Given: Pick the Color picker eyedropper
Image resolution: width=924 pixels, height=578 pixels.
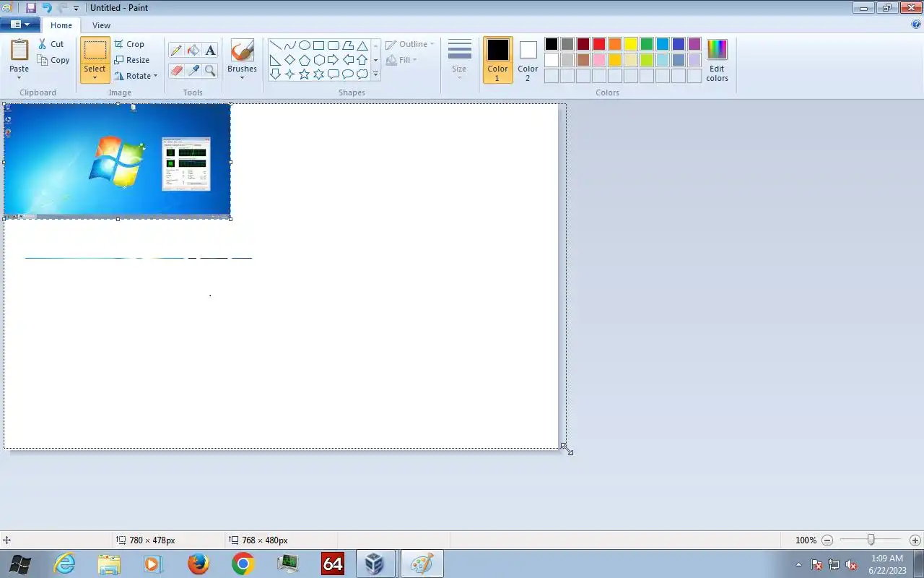Looking at the screenshot, I should [x=193, y=70].
